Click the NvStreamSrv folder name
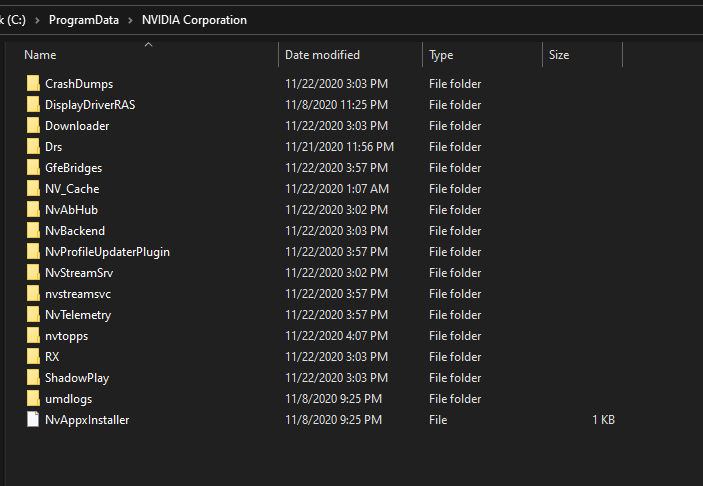703x486 pixels. [79, 273]
